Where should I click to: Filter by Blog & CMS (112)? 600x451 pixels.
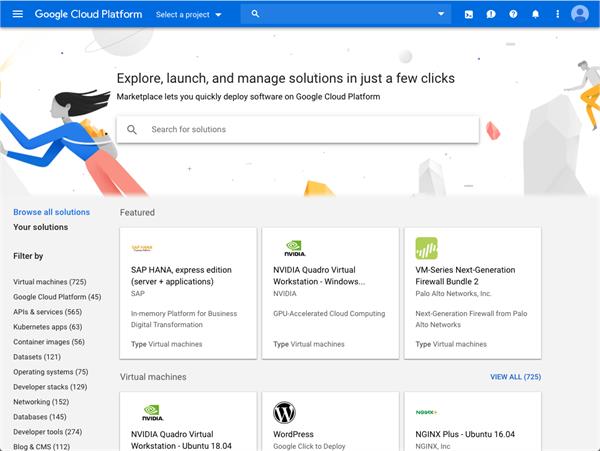42,446
